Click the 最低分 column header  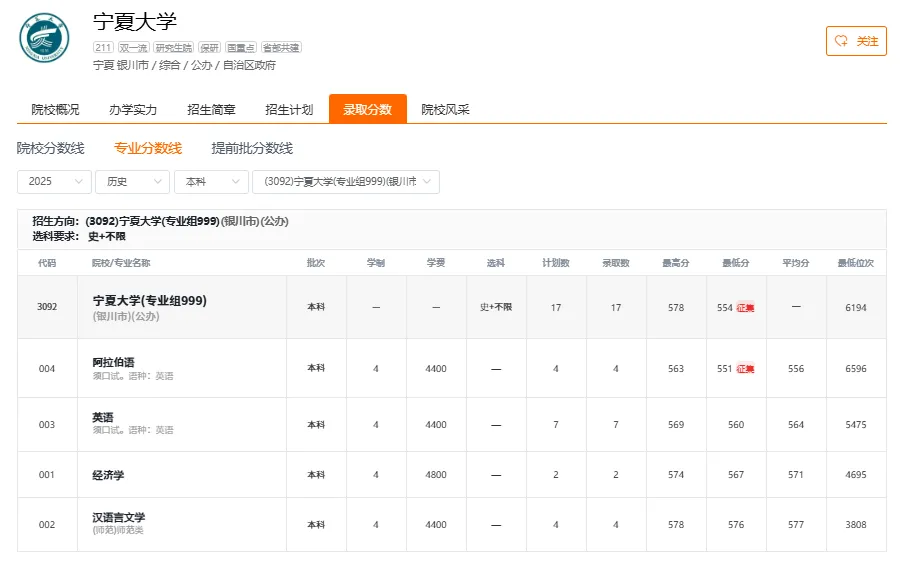736,263
